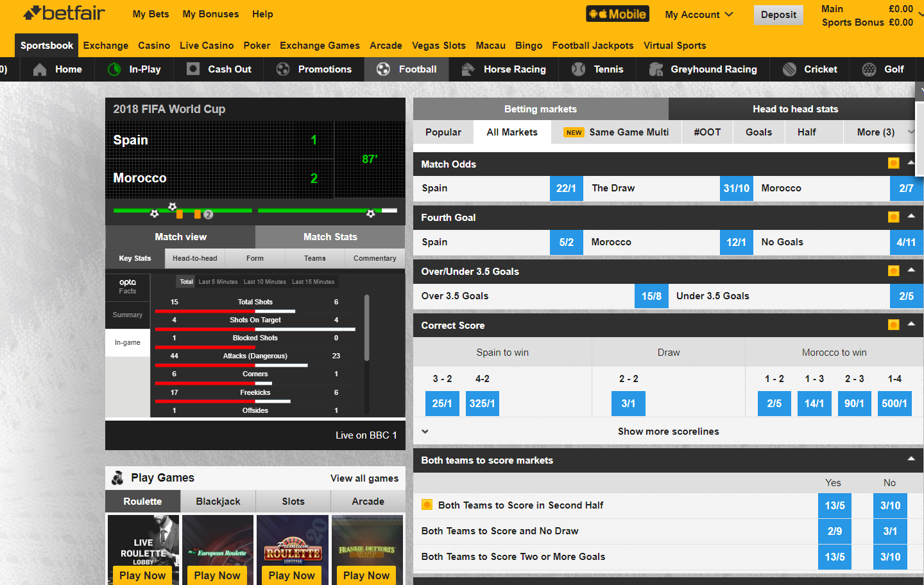
Task: Click the Horse Racing icon
Action: (468, 69)
